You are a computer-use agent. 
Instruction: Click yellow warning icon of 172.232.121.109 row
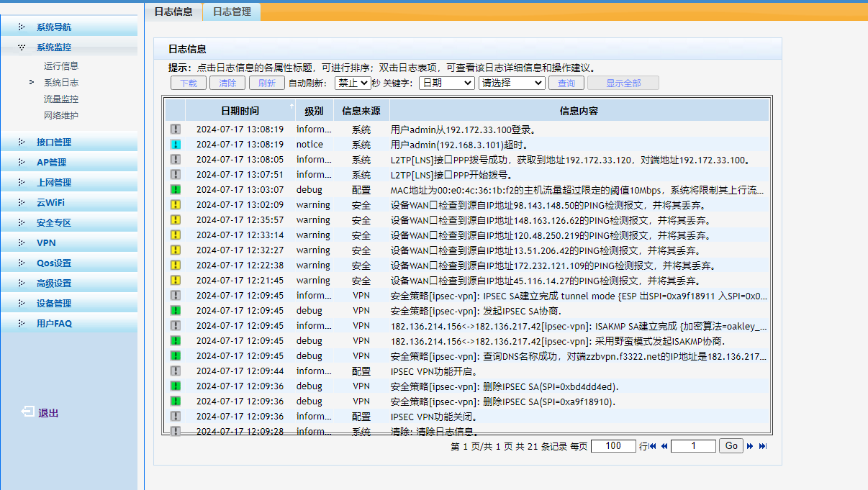click(x=176, y=266)
